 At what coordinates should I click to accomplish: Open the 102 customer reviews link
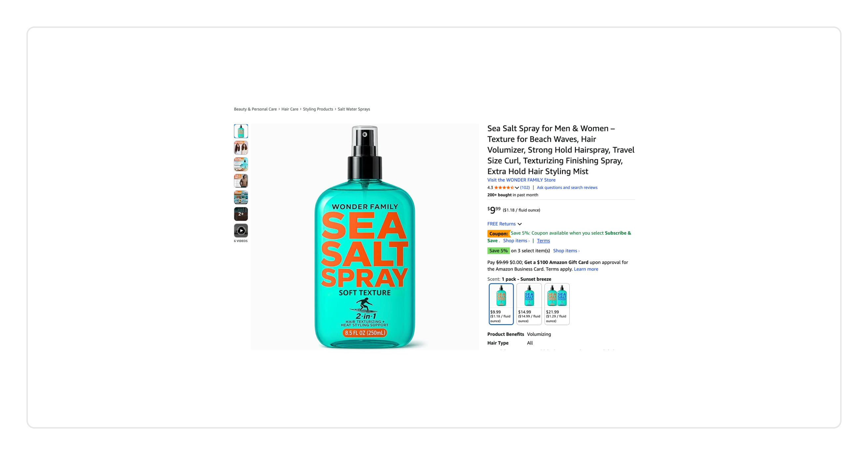pos(525,187)
